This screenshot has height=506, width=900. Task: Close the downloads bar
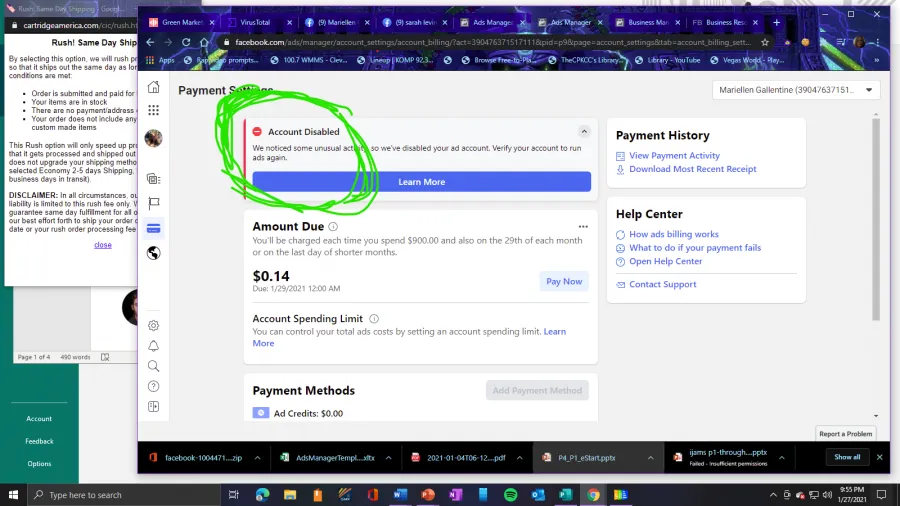tap(879, 457)
